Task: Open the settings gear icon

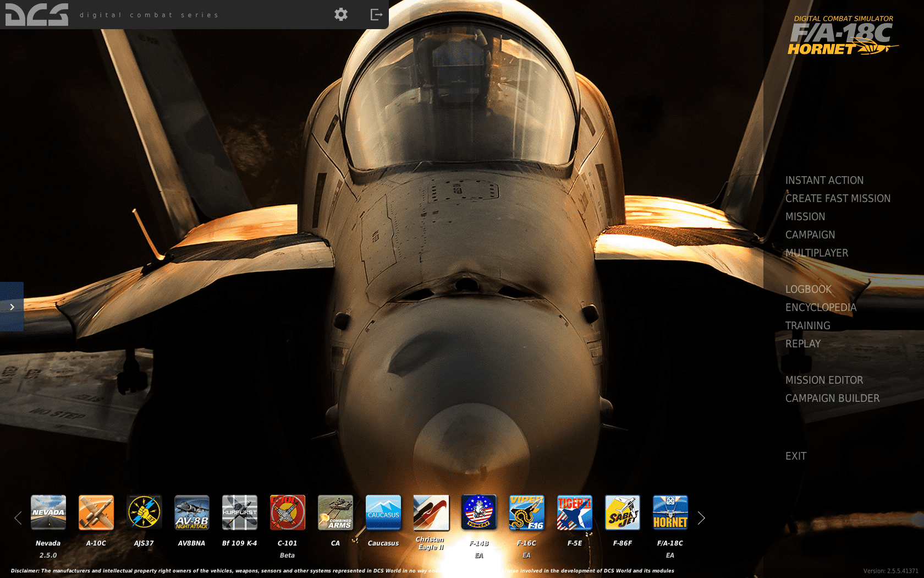Action: (x=341, y=14)
